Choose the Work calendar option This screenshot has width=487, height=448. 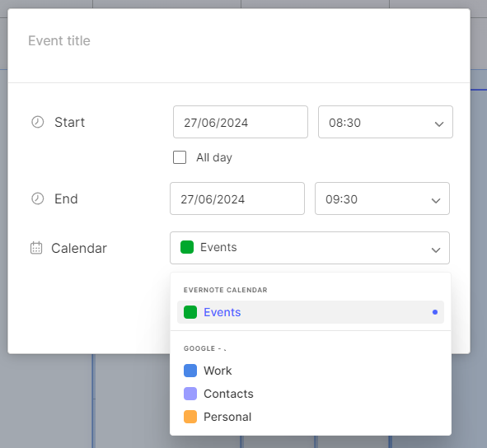pos(311,371)
